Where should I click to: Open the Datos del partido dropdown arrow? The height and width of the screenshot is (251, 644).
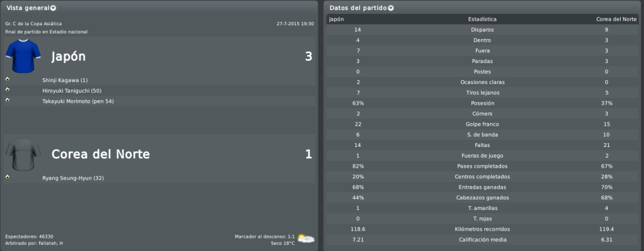tap(390, 8)
